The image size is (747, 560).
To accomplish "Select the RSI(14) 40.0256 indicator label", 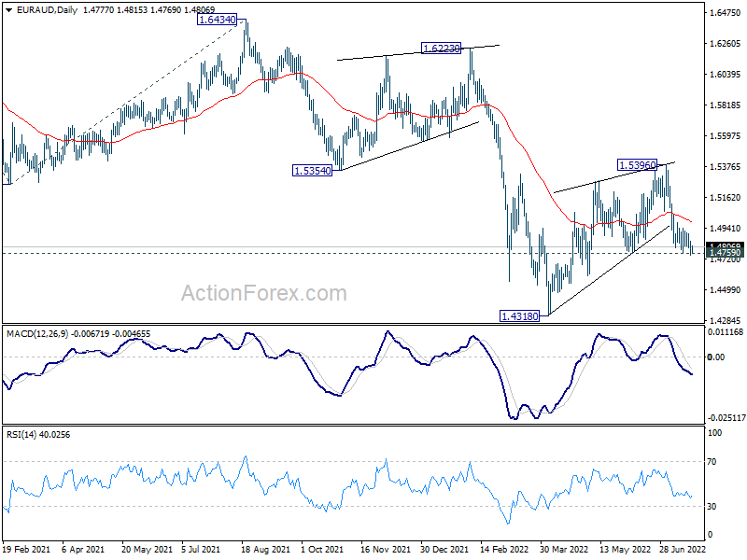I will 38,435.
